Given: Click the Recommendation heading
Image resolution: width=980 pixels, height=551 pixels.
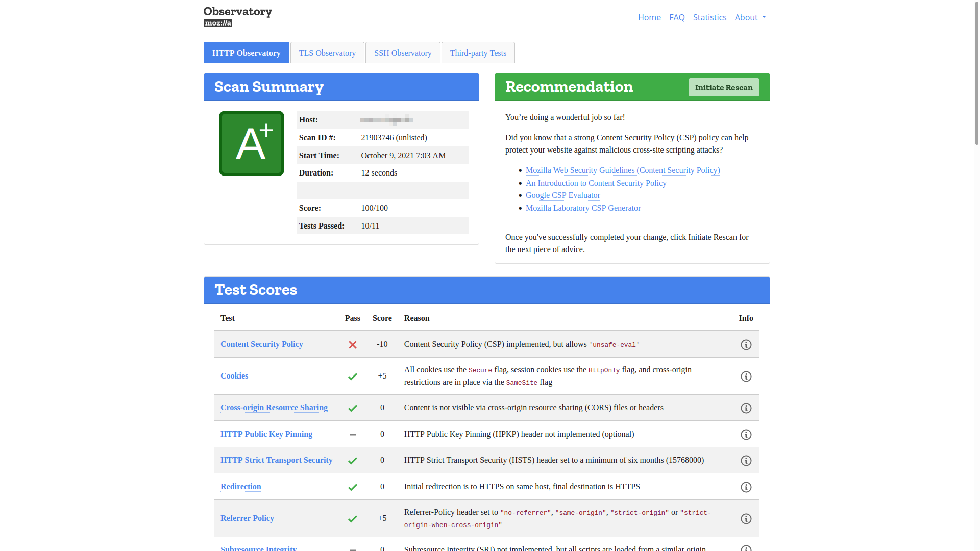Looking at the screenshot, I should (x=569, y=87).
